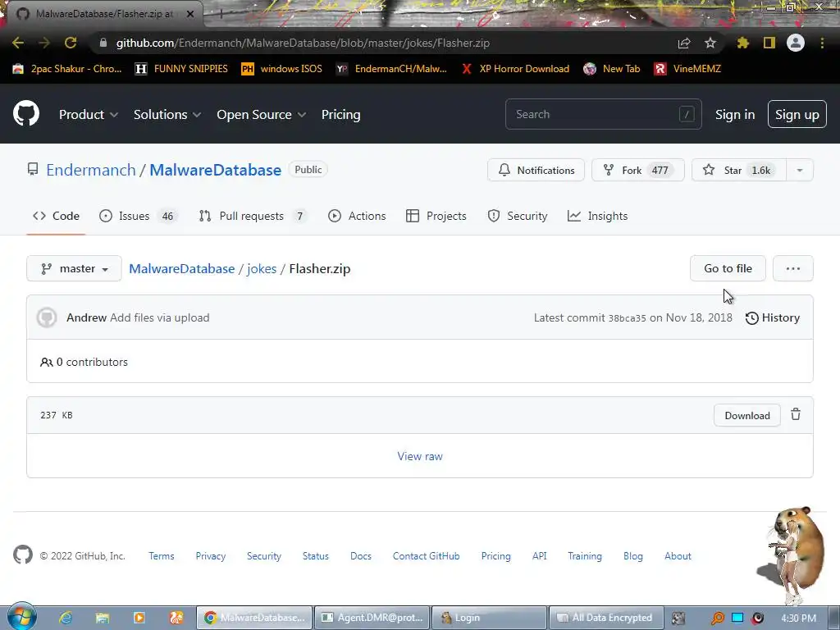
Task: Click Andrew's avatar in the commit row
Action: click(x=47, y=317)
